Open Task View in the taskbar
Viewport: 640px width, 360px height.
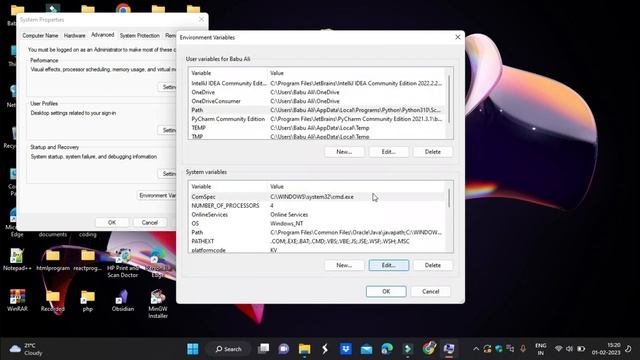click(264, 349)
